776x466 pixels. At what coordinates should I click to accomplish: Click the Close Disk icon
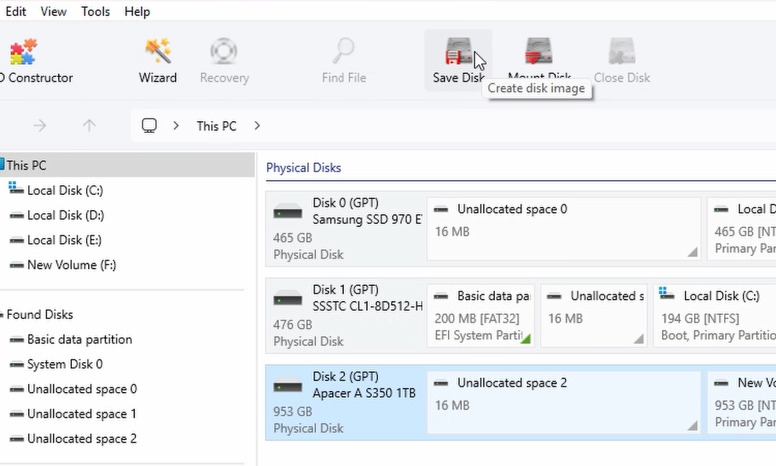click(622, 51)
